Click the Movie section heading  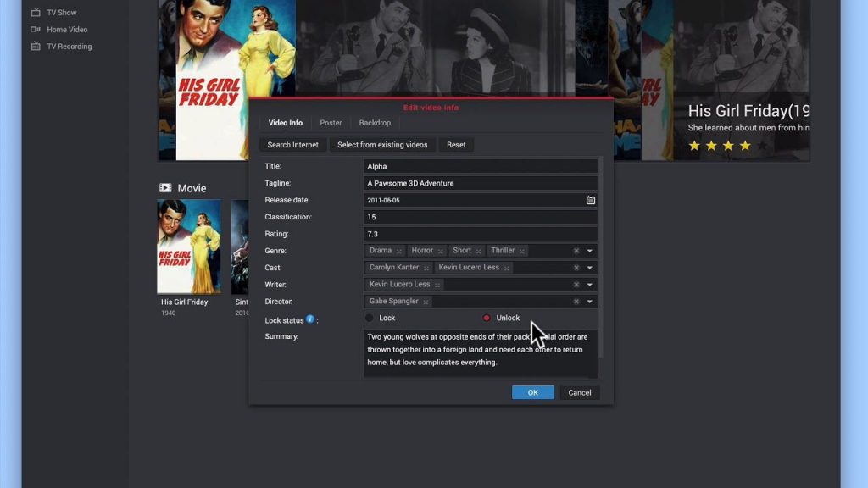pyautogui.click(x=192, y=188)
